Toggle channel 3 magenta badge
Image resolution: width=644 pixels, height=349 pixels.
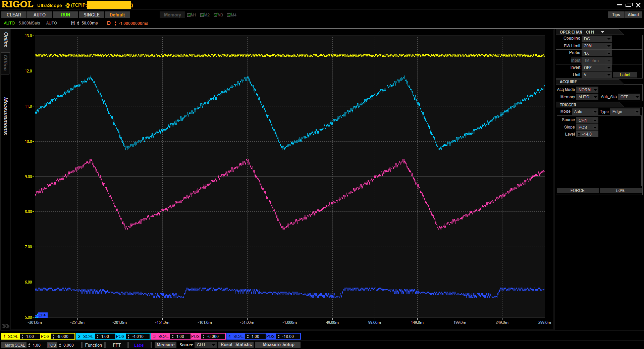[x=155, y=336]
